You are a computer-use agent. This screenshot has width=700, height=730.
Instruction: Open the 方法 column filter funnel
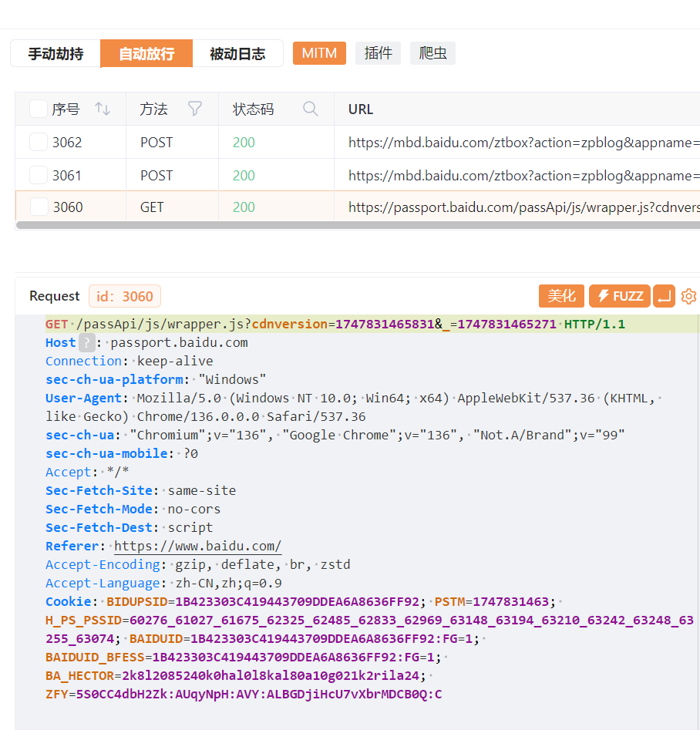click(x=195, y=109)
